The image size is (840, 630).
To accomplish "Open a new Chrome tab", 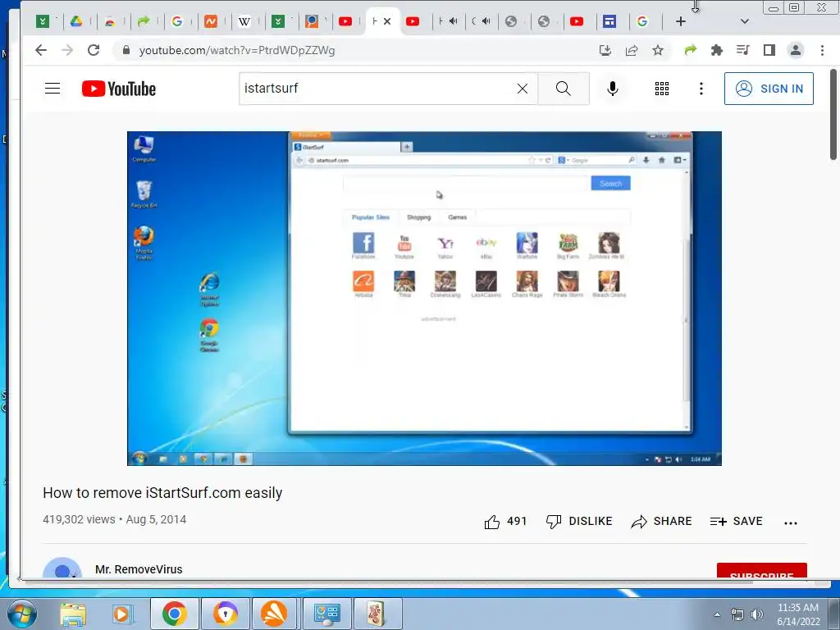I will point(680,21).
